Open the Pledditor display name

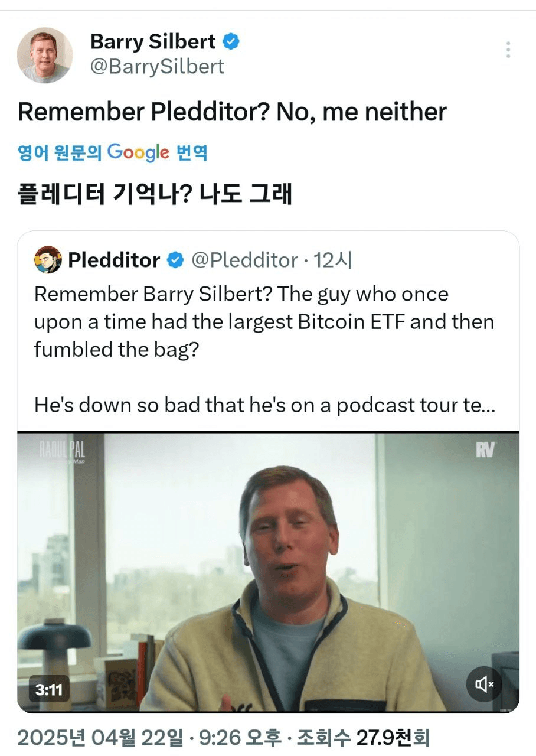[114, 260]
